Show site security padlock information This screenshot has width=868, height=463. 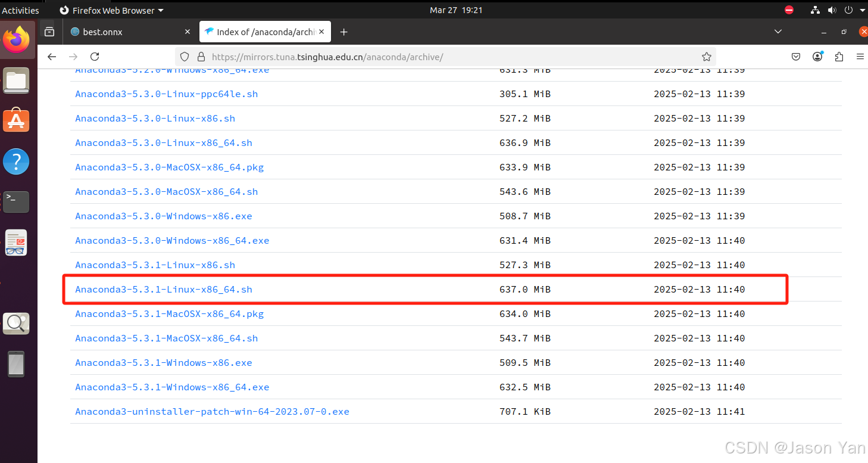pyautogui.click(x=201, y=57)
